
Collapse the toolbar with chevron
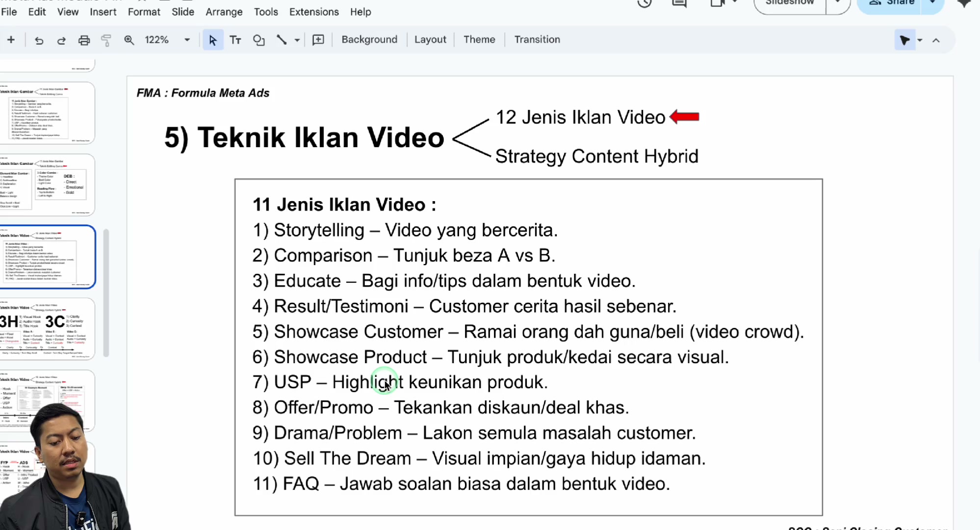pyautogui.click(x=936, y=40)
